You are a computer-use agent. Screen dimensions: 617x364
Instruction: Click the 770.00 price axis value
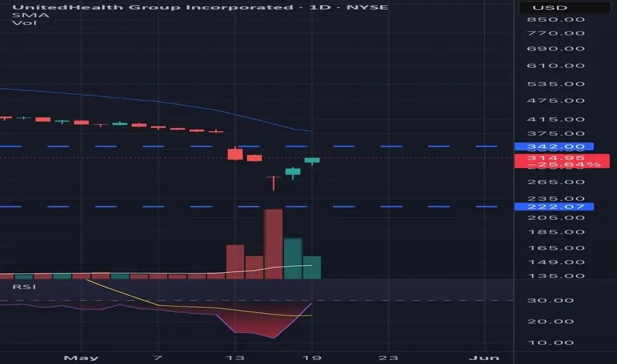(x=555, y=34)
